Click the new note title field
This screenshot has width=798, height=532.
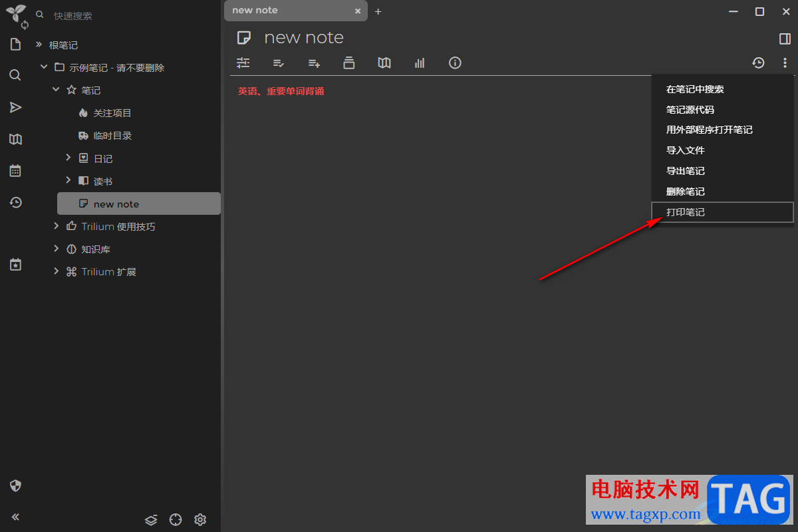(304, 38)
